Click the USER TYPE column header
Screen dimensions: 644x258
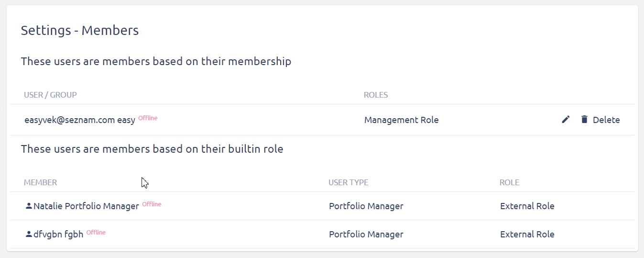[348, 182]
